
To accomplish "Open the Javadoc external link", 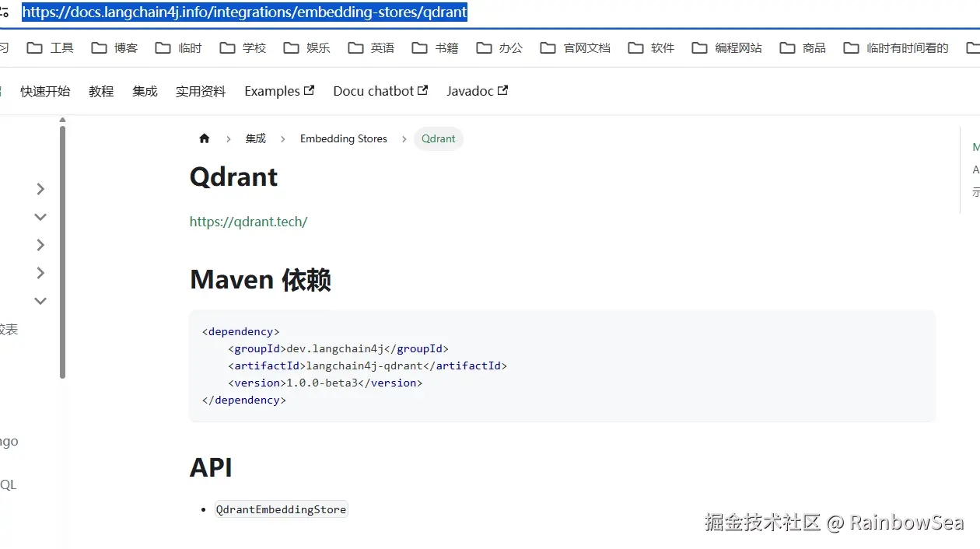I will point(477,92).
